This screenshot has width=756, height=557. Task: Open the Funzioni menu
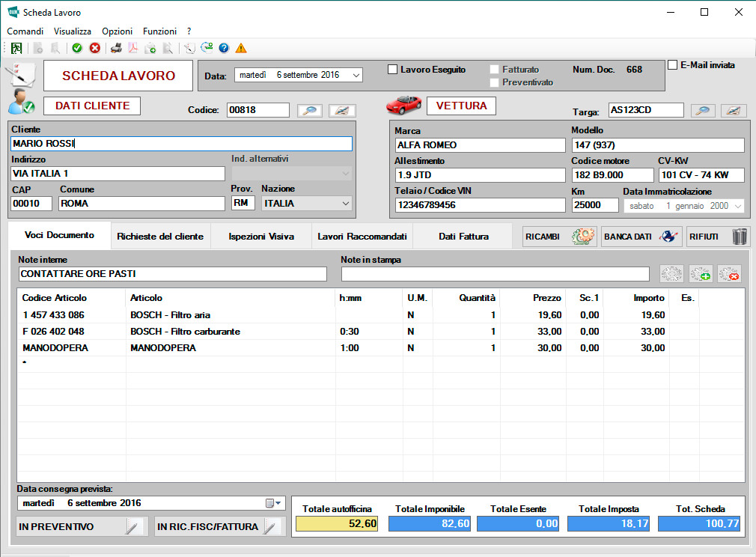159,31
